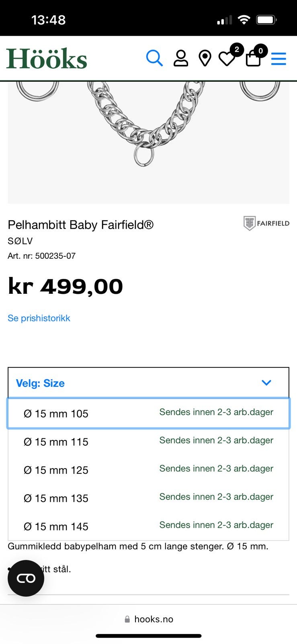Click the Fairfield brand logo

point(266,223)
